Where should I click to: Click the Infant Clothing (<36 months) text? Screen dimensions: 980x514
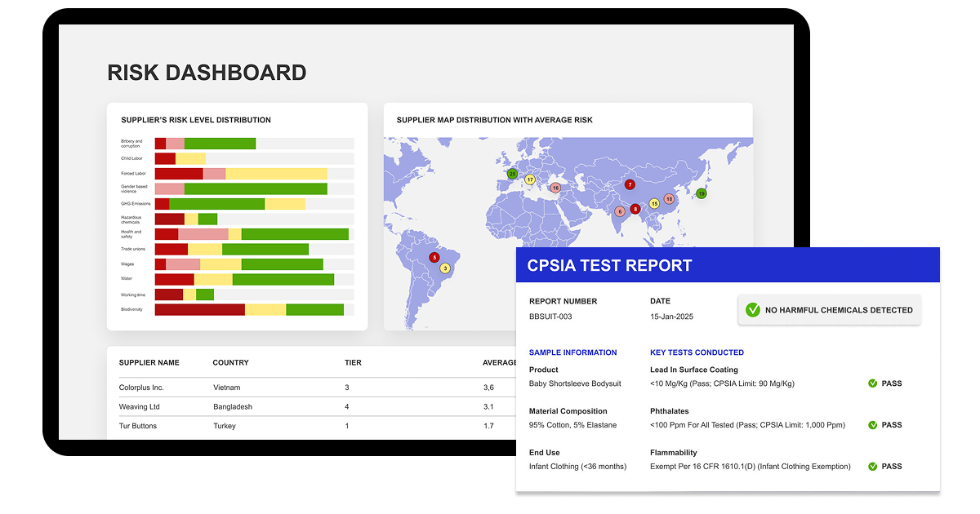pyautogui.click(x=578, y=467)
